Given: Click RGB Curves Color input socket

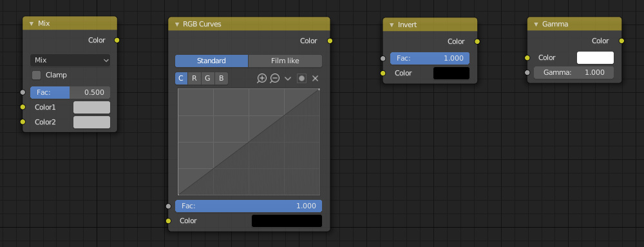Looking at the screenshot, I should (168, 221).
